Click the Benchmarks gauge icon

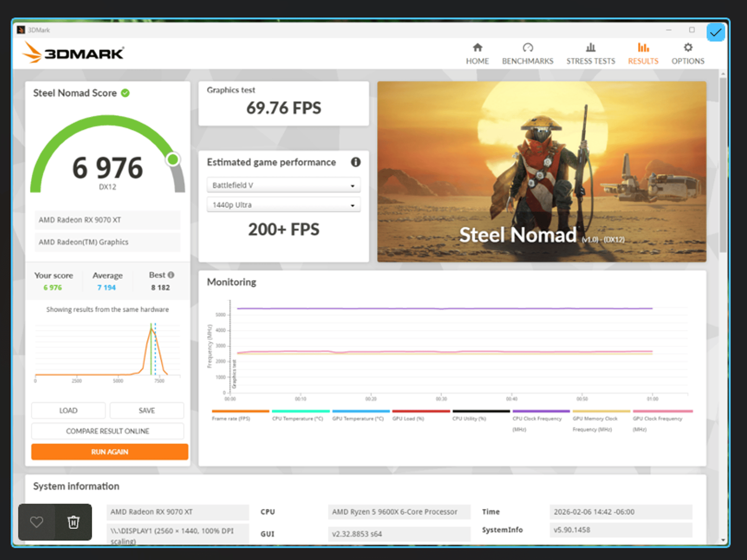coord(528,47)
